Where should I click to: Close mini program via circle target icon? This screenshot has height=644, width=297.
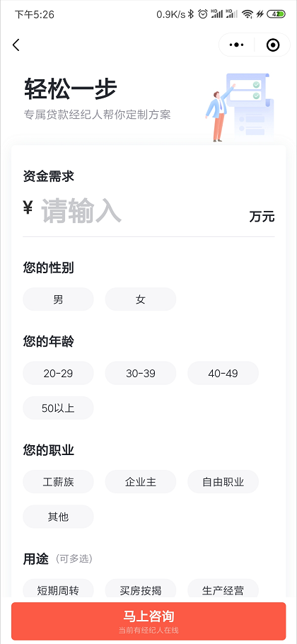(x=273, y=45)
